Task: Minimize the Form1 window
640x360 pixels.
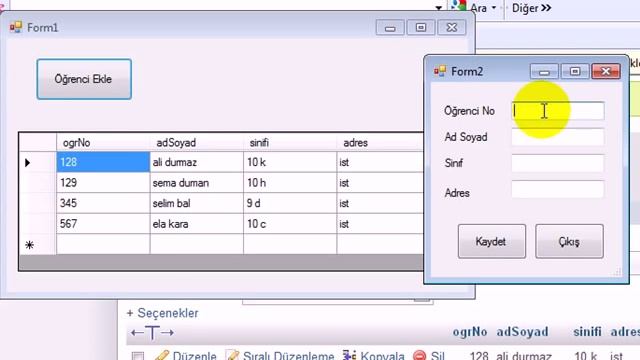Action: click(390, 27)
